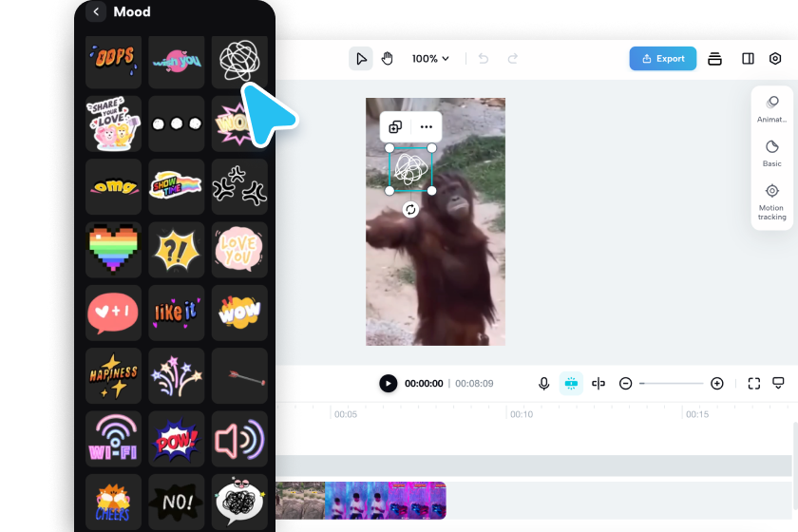The width and height of the screenshot is (798, 532).
Task: Select the three white dots sticker
Action: tap(177, 123)
